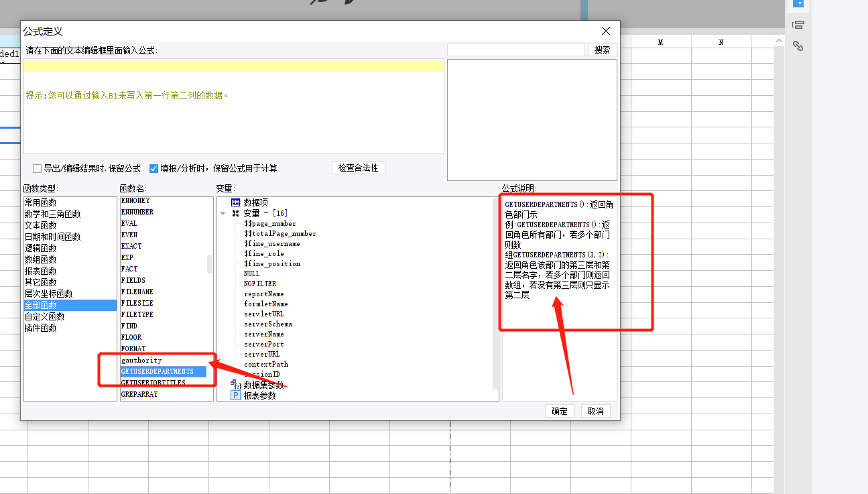
Task: Select 插件函数 function type
Action: (70, 328)
